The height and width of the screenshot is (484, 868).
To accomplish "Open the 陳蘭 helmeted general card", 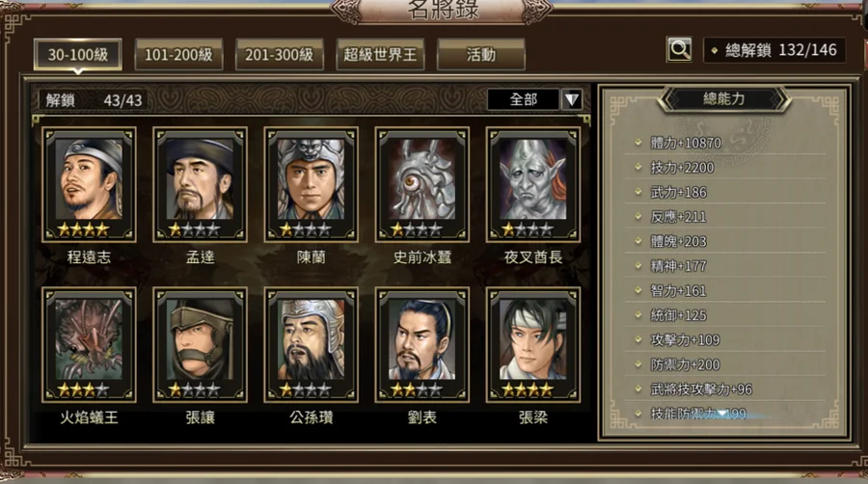I will pos(312,184).
